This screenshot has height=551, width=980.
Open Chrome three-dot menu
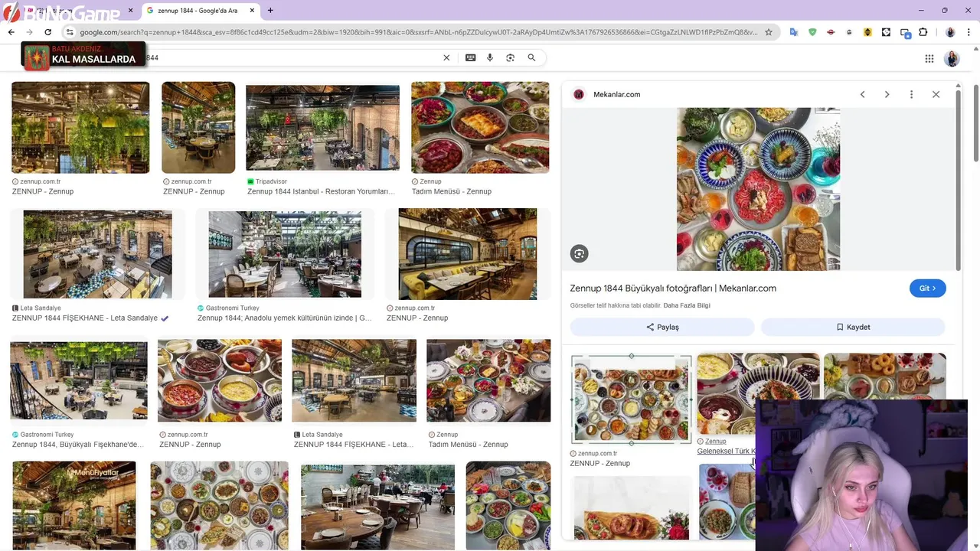969,32
